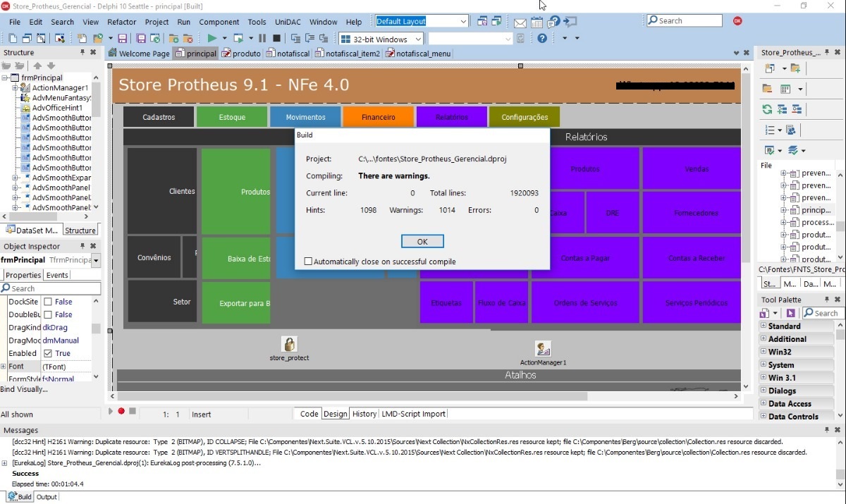Click the Configurações olive button
Screen dimensions: 846x504
[x=525, y=117]
